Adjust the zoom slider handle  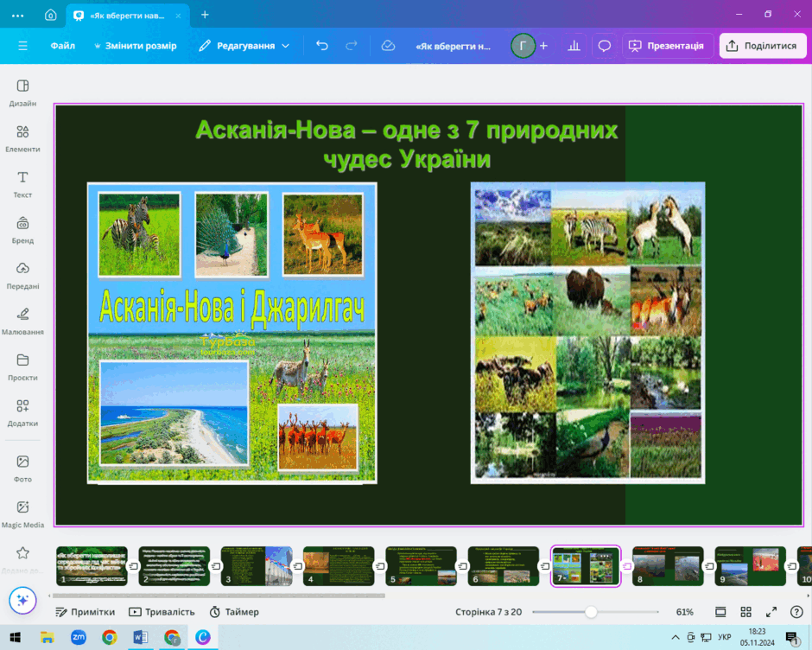[x=591, y=612]
